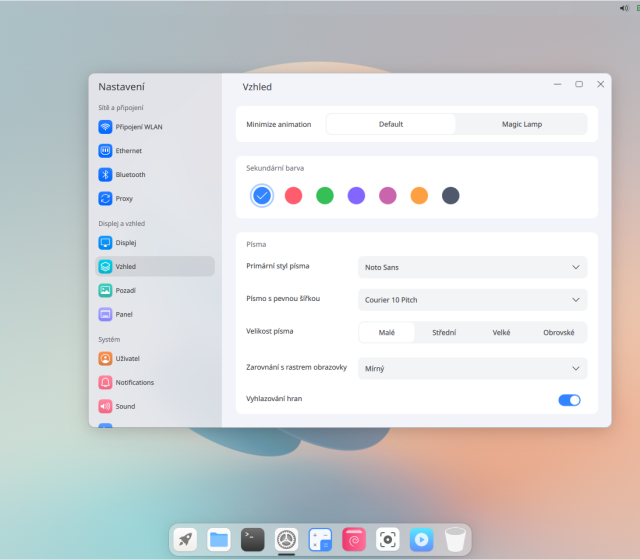Open the Panel settings section
The image size is (640, 560).
124,314
